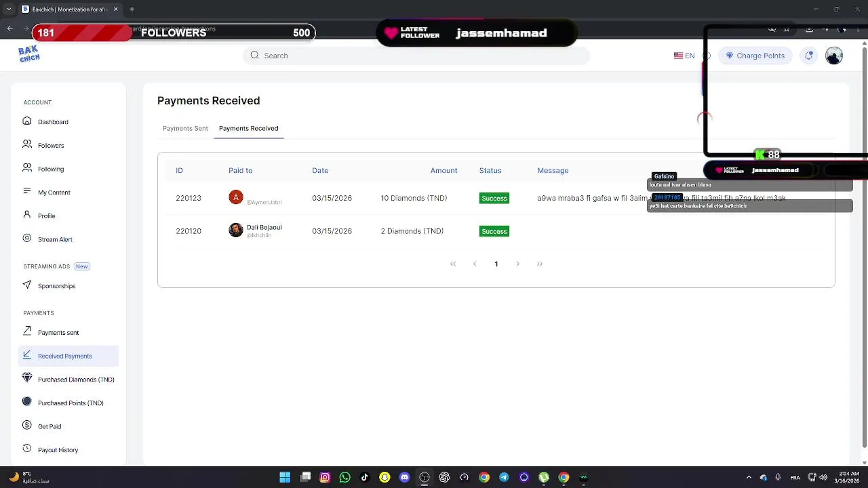Jump to last page of payments

(540, 264)
